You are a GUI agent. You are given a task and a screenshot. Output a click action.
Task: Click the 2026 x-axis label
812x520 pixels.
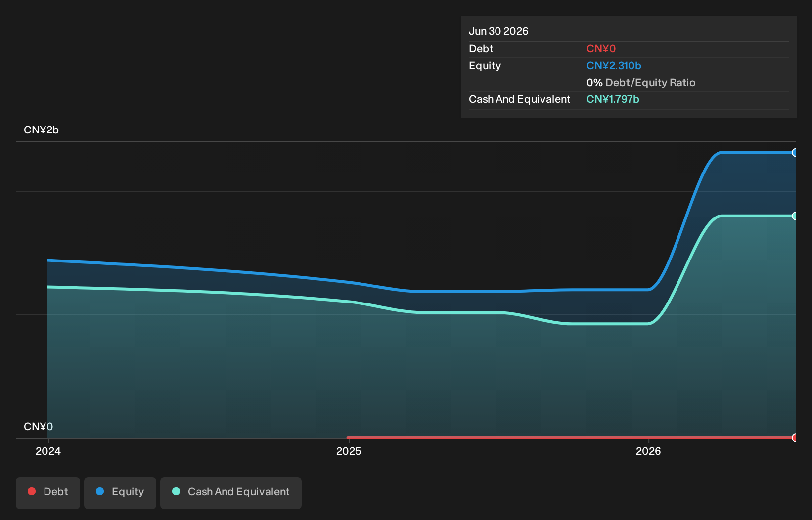pos(648,451)
